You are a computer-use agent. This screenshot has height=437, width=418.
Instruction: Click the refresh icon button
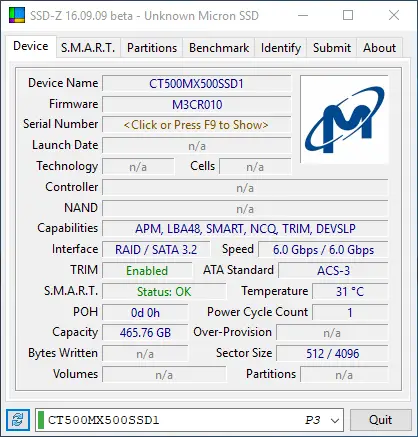(18, 420)
